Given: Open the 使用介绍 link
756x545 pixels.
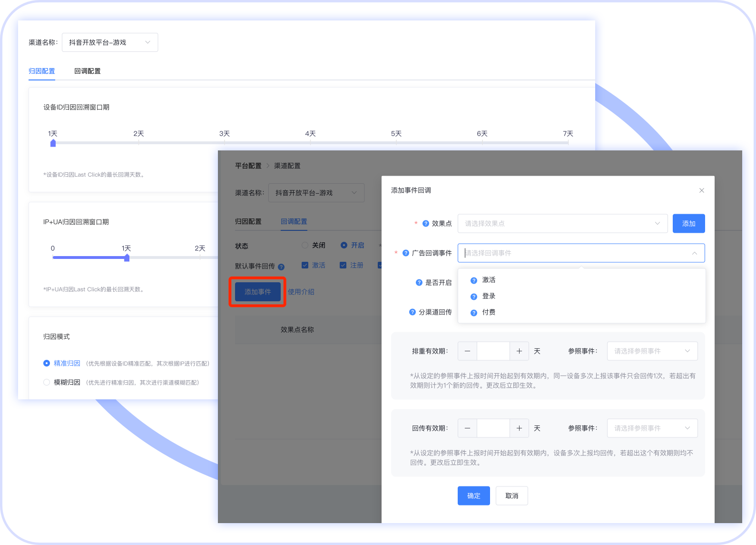Looking at the screenshot, I should click(x=301, y=292).
